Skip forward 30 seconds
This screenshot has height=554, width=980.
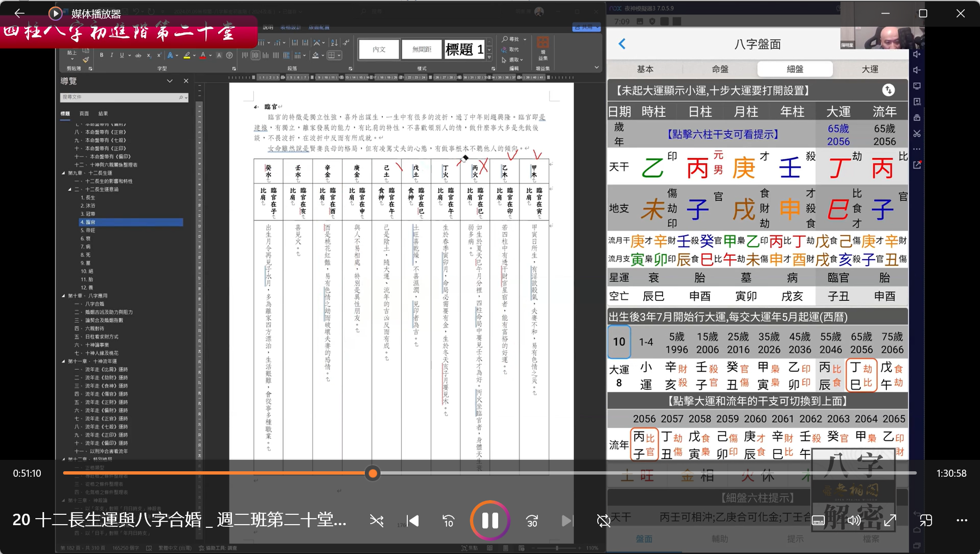(x=532, y=521)
